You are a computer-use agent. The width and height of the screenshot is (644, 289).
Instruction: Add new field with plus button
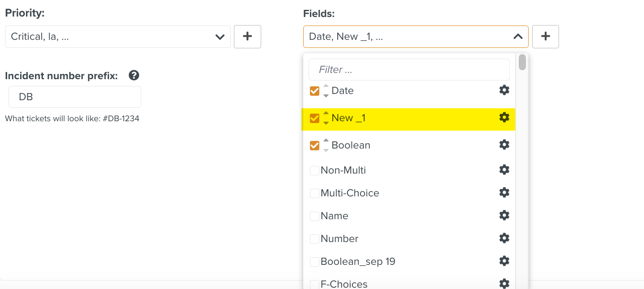tap(545, 37)
